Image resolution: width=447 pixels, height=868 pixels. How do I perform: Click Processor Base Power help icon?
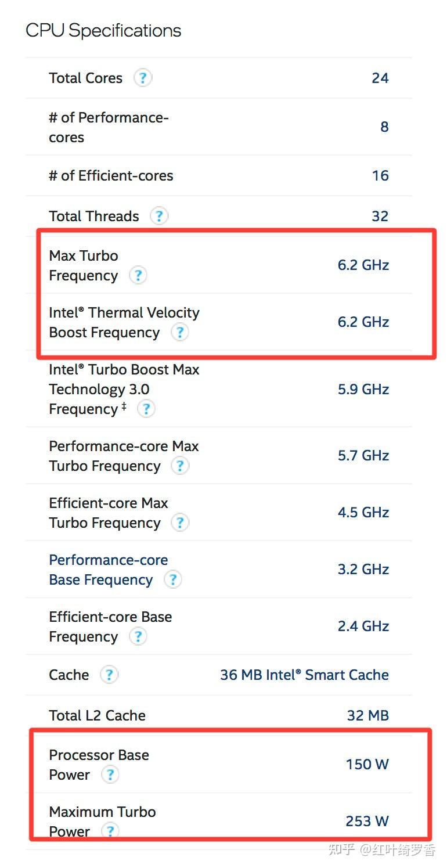(x=110, y=775)
